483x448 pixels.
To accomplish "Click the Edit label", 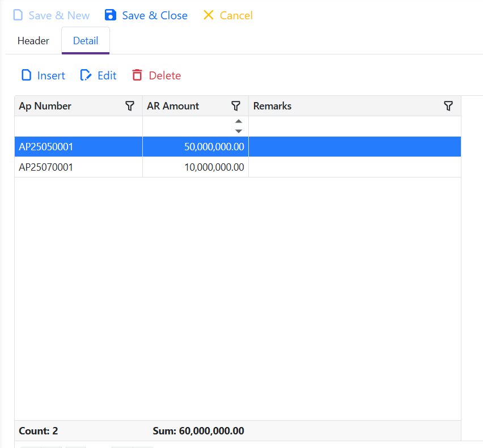I will pyautogui.click(x=107, y=75).
